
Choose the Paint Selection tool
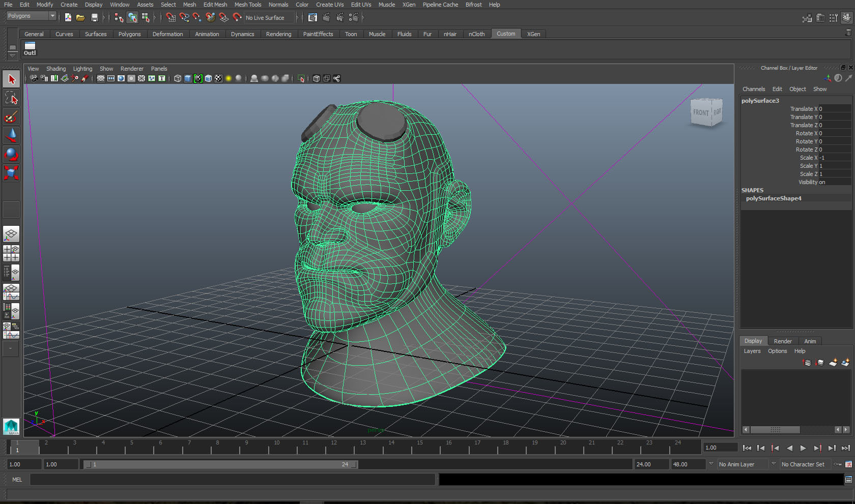[11, 117]
